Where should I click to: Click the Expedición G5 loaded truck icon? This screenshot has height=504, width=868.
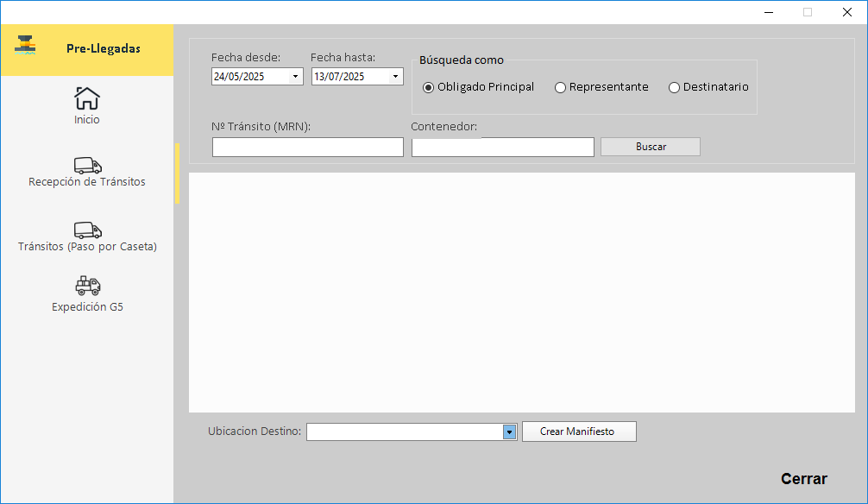click(87, 286)
